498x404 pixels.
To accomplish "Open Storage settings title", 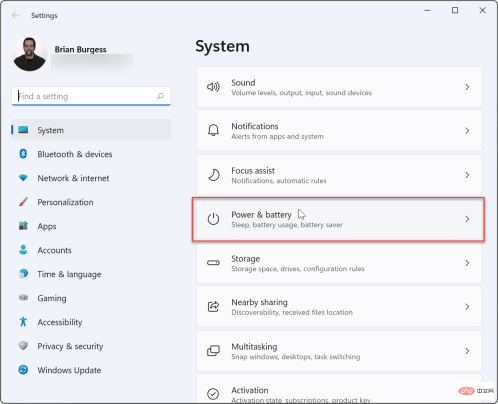I will [x=245, y=259].
